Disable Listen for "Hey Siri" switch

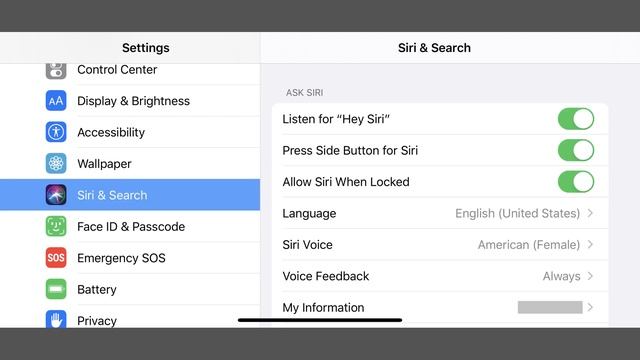(576, 119)
